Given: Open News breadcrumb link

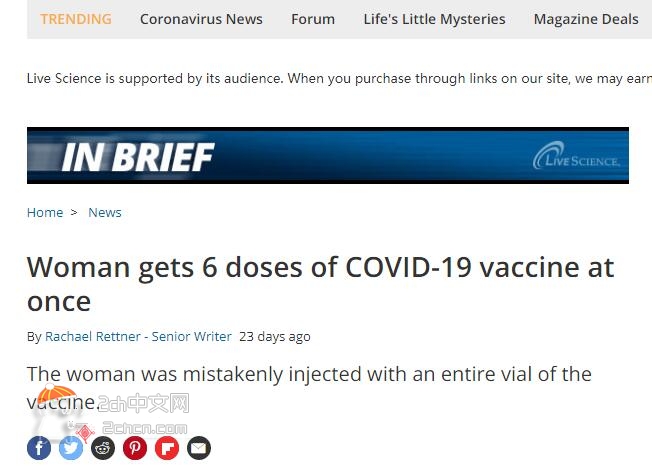Looking at the screenshot, I should pyautogui.click(x=105, y=212).
